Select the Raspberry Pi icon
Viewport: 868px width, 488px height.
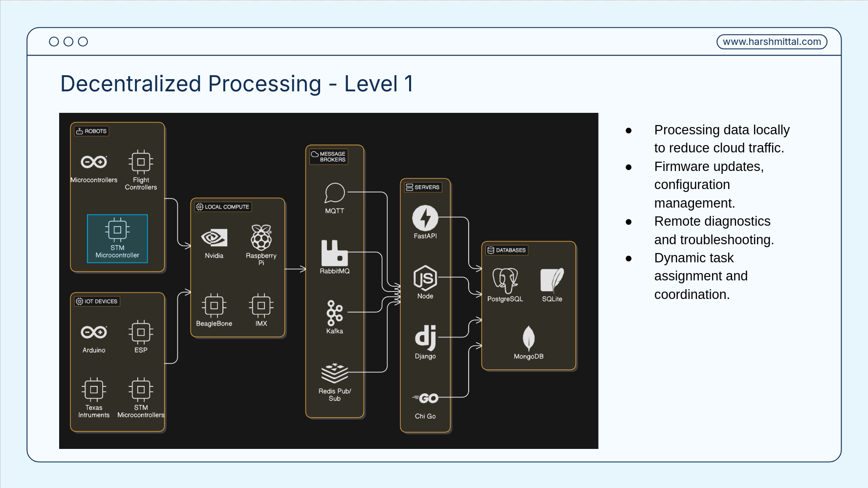pos(261,237)
